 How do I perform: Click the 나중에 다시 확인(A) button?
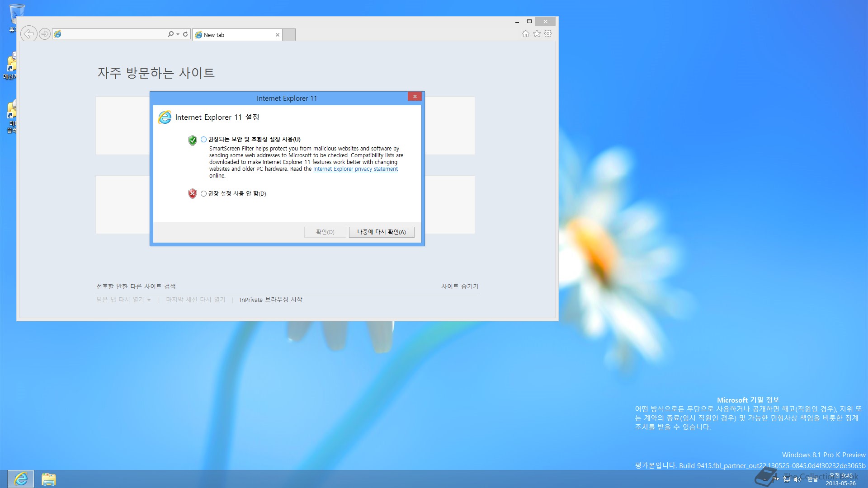(382, 232)
